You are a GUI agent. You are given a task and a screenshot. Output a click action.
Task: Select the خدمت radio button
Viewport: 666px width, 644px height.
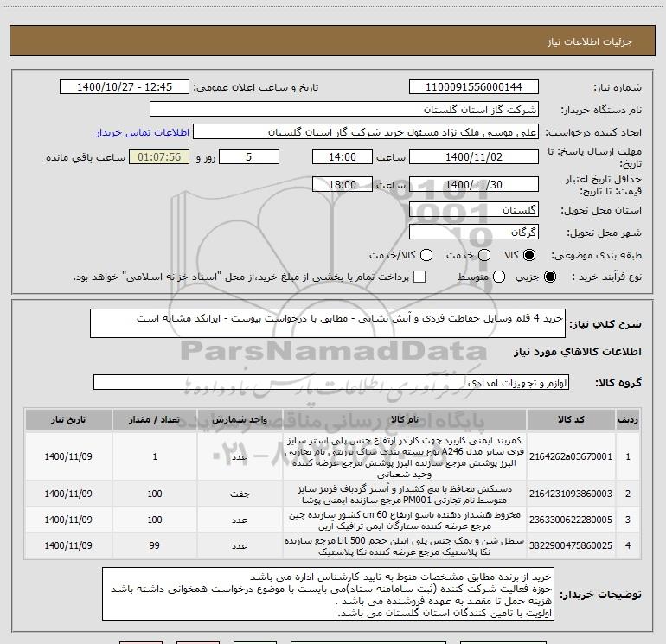[x=484, y=255]
